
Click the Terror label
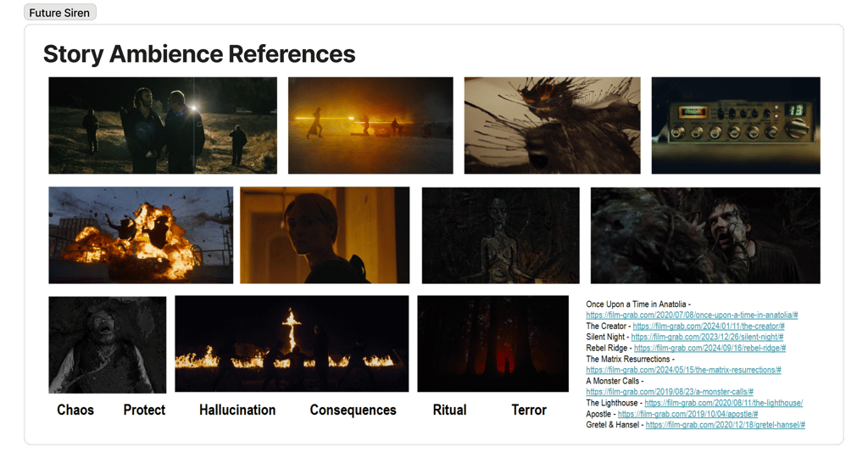pos(529,410)
